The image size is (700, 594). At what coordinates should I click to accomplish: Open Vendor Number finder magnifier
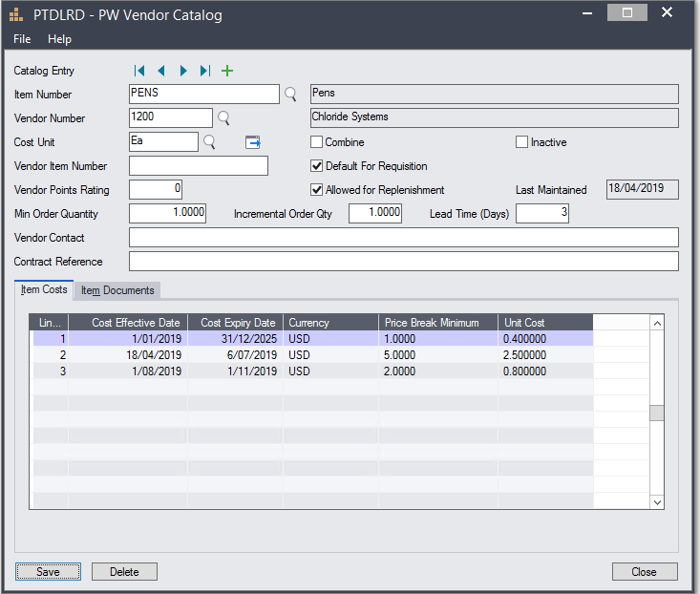(223, 118)
